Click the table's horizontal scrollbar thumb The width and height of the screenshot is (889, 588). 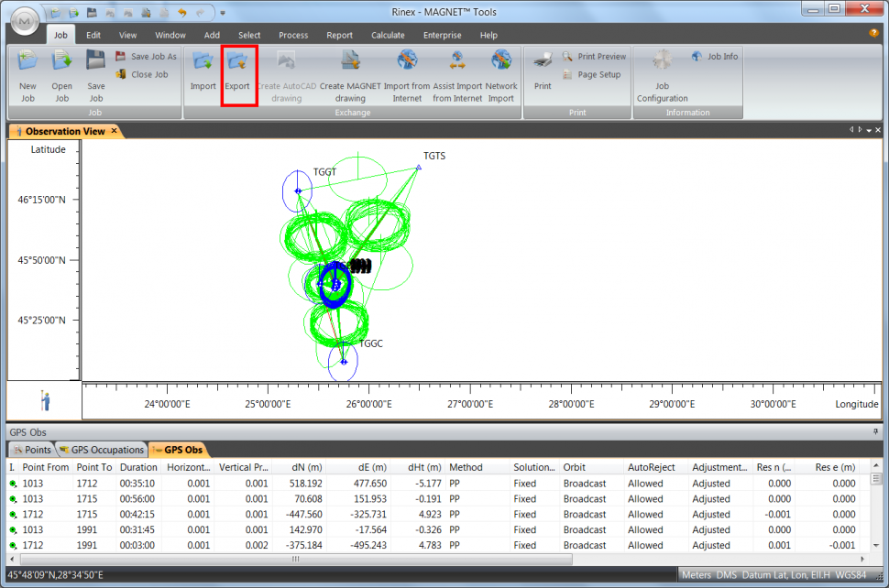point(296,559)
